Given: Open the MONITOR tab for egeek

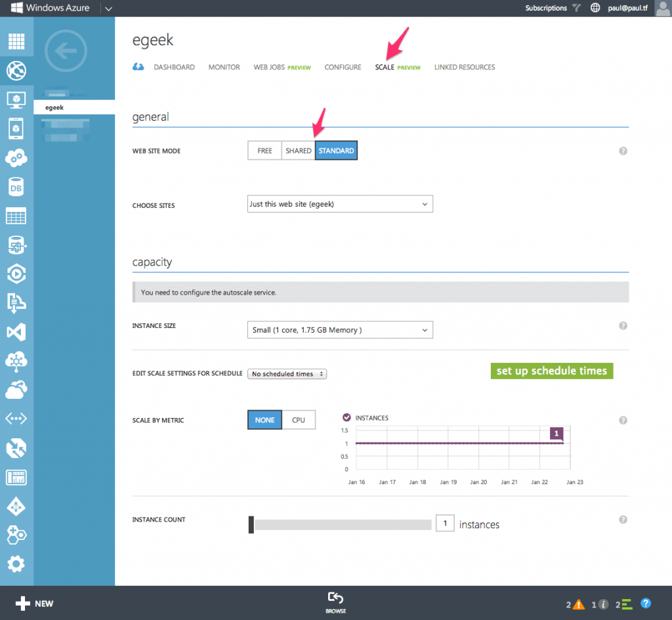Looking at the screenshot, I should [x=224, y=67].
